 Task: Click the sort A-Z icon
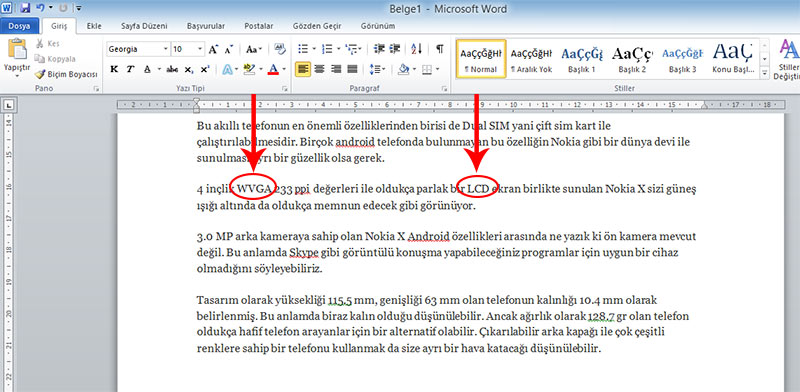click(x=416, y=49)
